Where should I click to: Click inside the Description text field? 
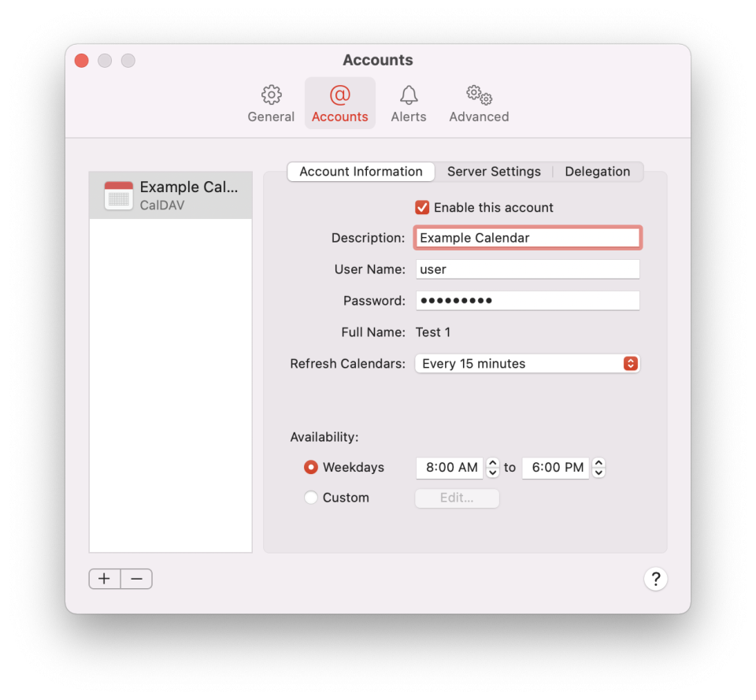tap(527, 237)
